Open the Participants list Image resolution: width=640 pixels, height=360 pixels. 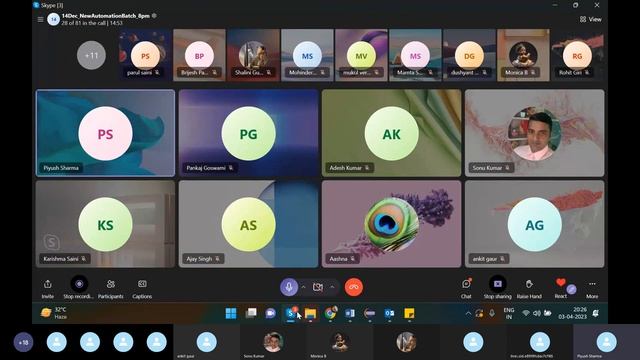click(111, 288)
